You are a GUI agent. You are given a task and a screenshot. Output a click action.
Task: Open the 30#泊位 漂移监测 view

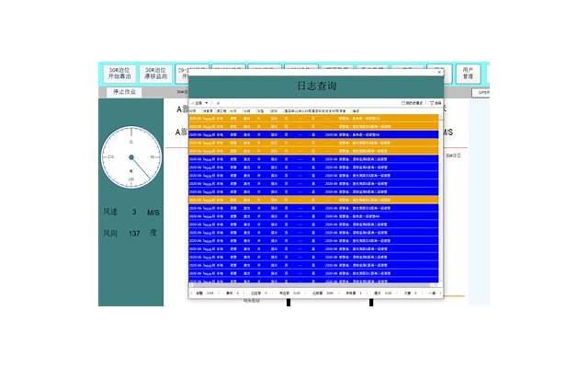pyautogui.click(x=153, y=74)
